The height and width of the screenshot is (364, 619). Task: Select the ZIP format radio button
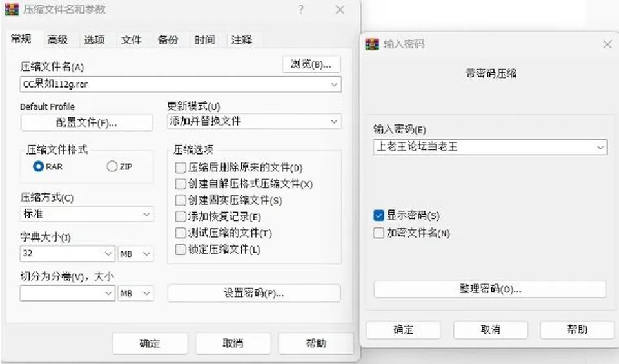[x=112, y=166]
